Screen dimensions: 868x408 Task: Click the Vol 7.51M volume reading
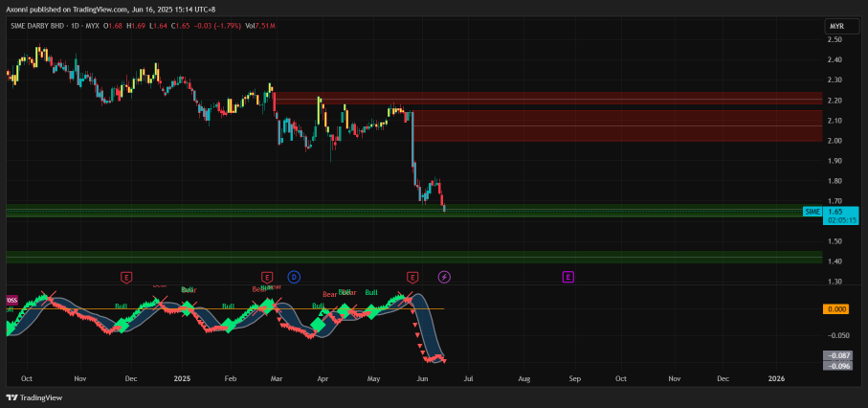[x=260, y=26]
